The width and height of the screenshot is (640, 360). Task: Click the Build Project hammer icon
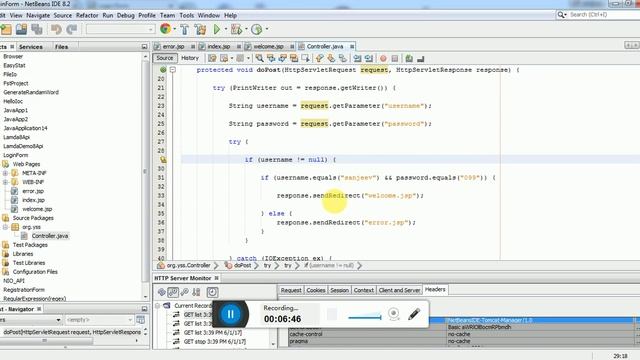coord(184,29)
